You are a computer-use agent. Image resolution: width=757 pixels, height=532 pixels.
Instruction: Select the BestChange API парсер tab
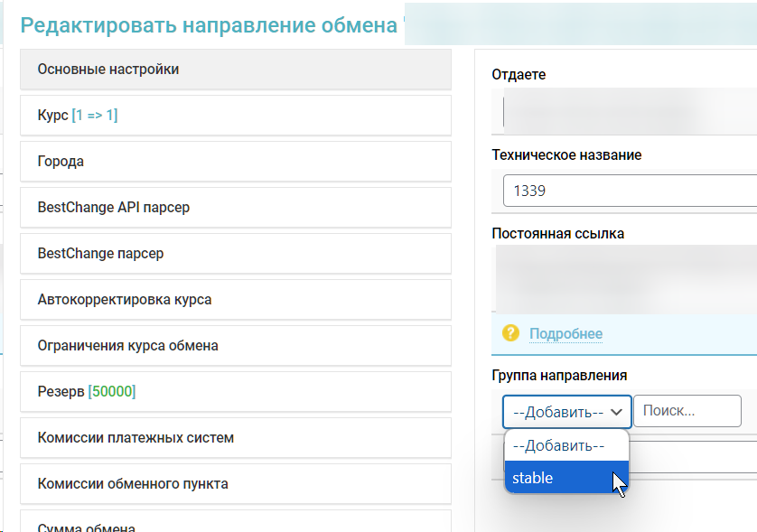[x=235, y=208]
